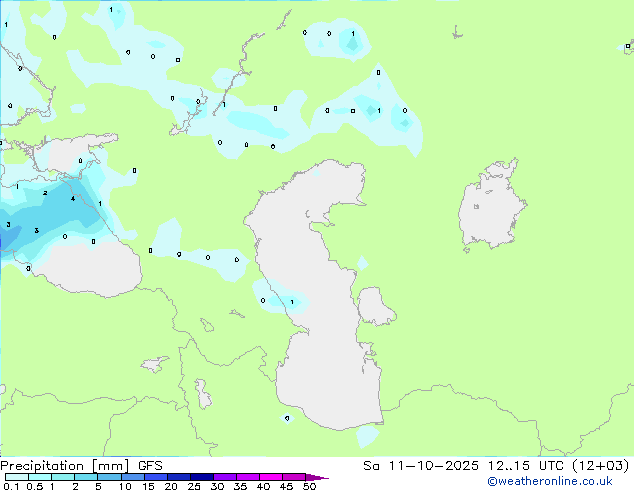Viewport: 634px width, 490px height.
Task: Click the '4' precipitation value on map
Action: point(73,199)
